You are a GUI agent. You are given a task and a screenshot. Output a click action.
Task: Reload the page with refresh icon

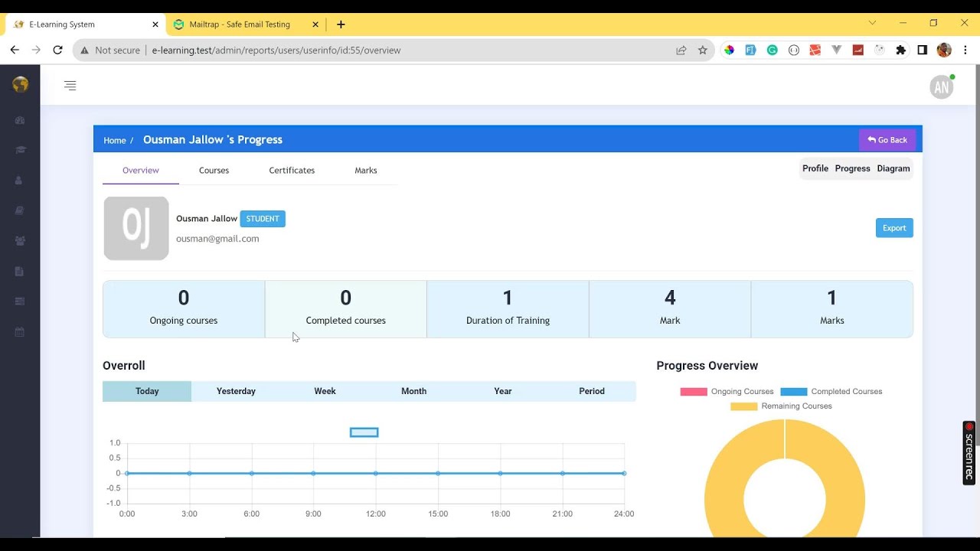[x=57, y=50]
